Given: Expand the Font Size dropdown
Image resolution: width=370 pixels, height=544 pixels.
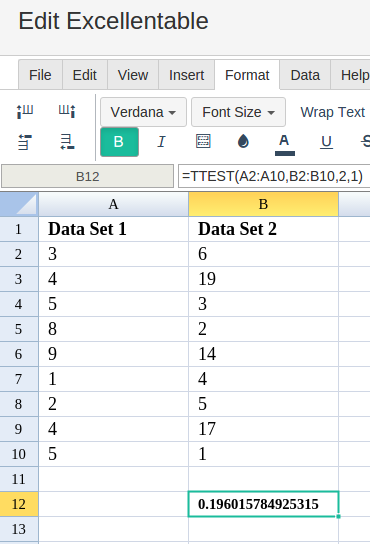Looking at the screenshot, I should [x=238, y=112].
